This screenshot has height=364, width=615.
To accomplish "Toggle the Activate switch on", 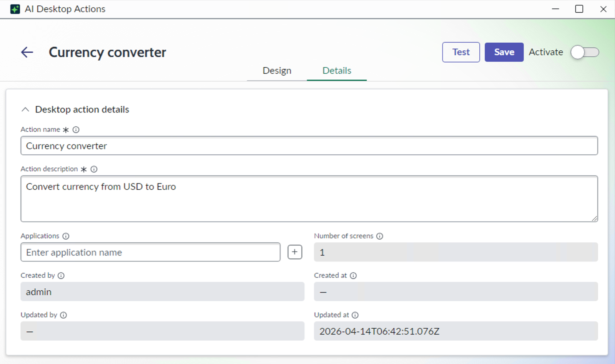I will tap(585, 52).
